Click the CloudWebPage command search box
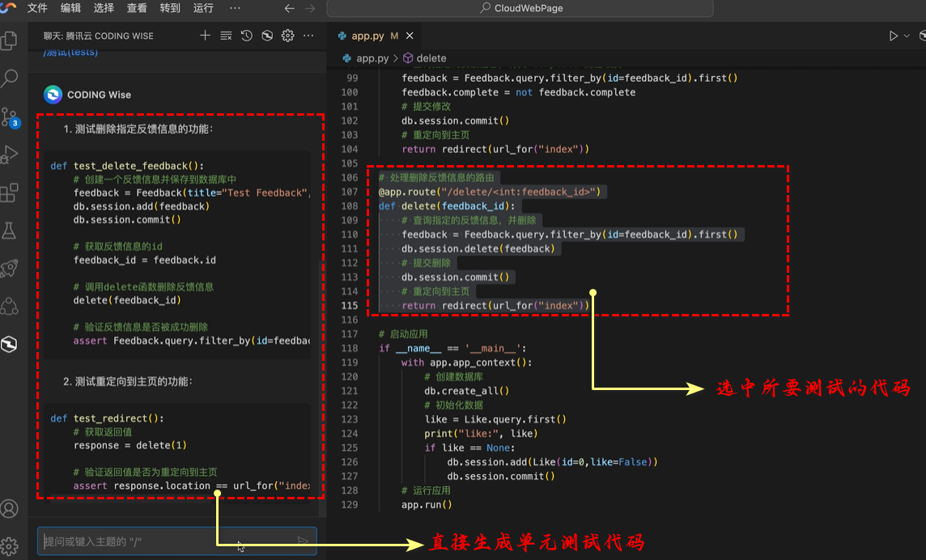926x560 pixels. point(520,8)
